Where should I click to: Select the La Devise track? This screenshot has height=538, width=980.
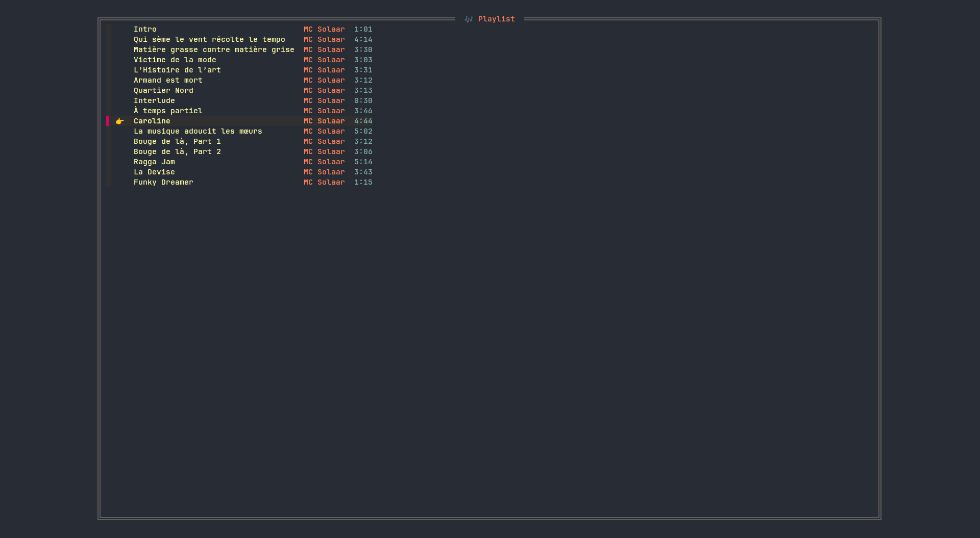154,172
